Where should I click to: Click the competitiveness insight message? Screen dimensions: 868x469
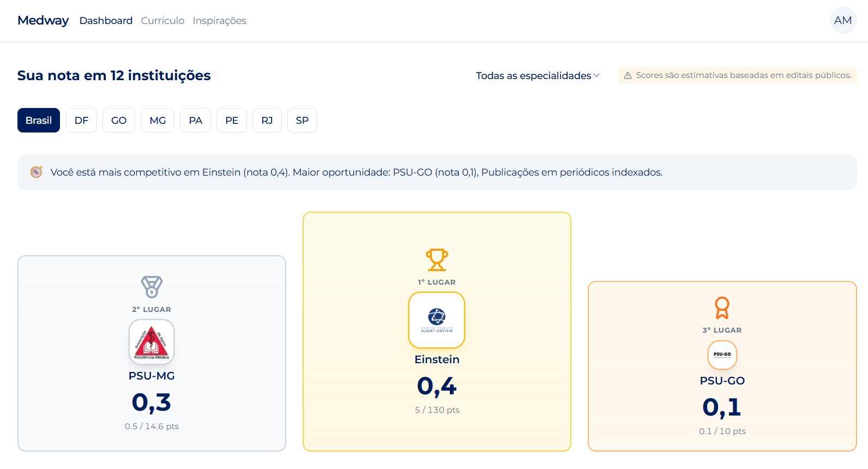tap(357, 172)
